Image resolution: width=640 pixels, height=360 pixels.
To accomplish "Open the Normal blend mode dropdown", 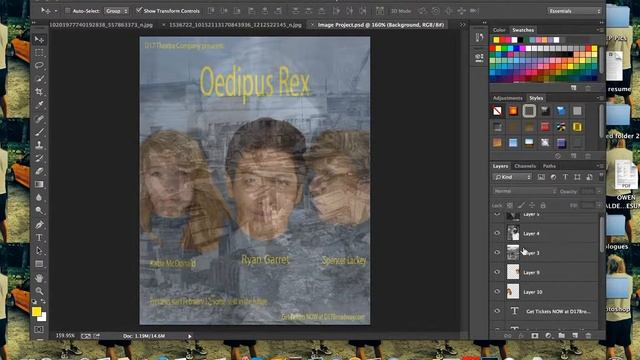I will click(525, 191).
